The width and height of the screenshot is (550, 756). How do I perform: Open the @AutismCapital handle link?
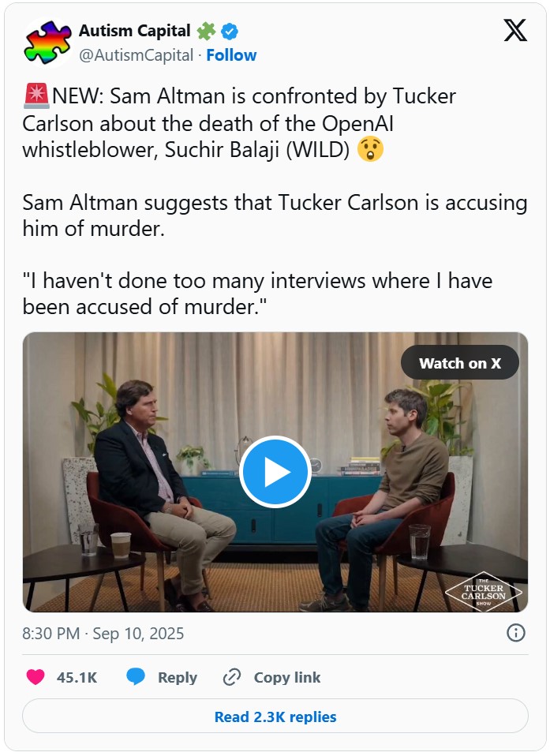136,55
